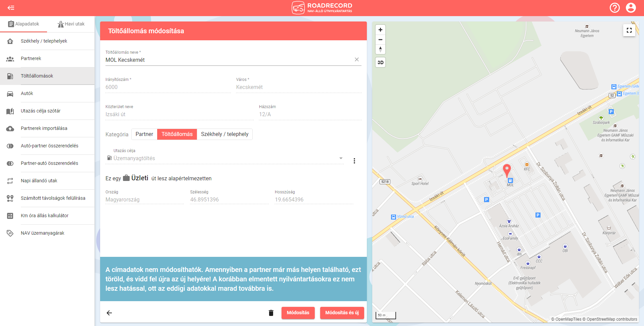Open the three-dot options next to Utazás célja
The image size is (644, 326).
pos(354,161)
